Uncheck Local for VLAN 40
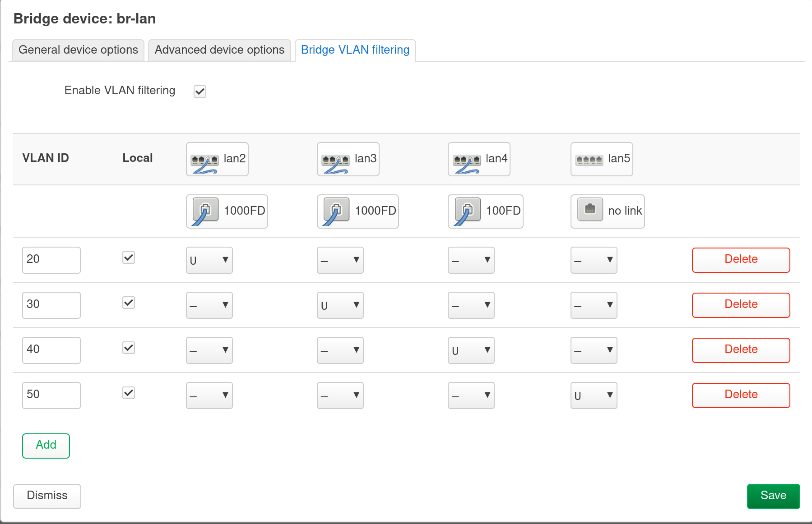 point(129,348)
